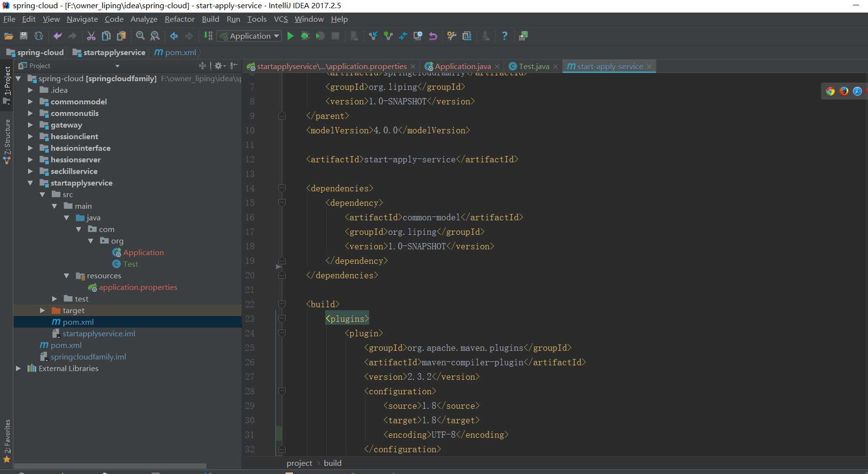Expand the .idea folder
This screenshot has height=474, width=868.
[x=30, y=90]
